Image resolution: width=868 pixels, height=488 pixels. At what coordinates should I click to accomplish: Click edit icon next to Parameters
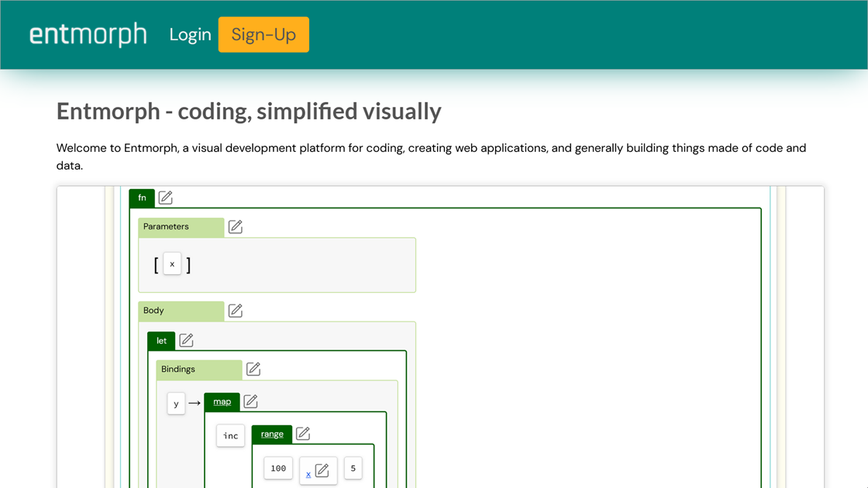click(236, 226)
